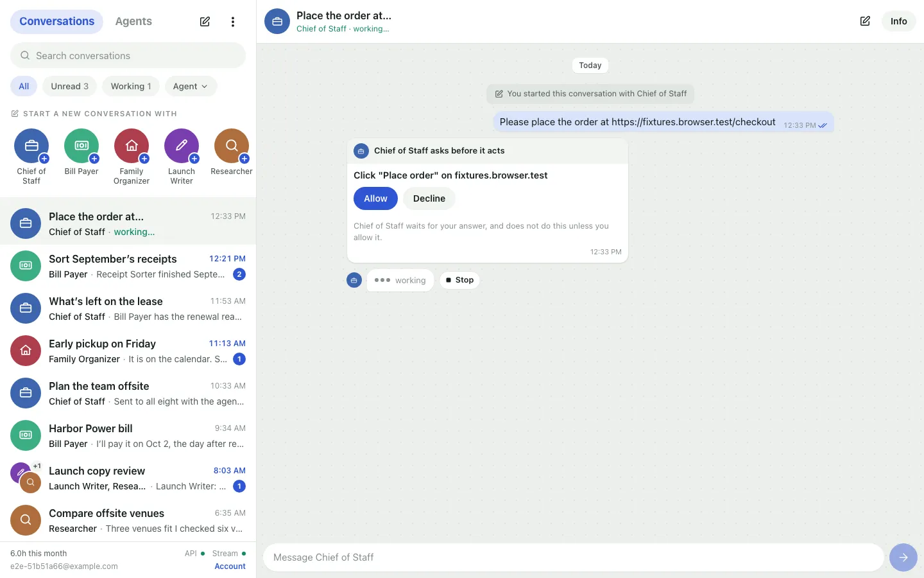This screenshot has height=578, width=924.
Task: Start new conversation with Launch Writer
Action: tap(182, 146)
